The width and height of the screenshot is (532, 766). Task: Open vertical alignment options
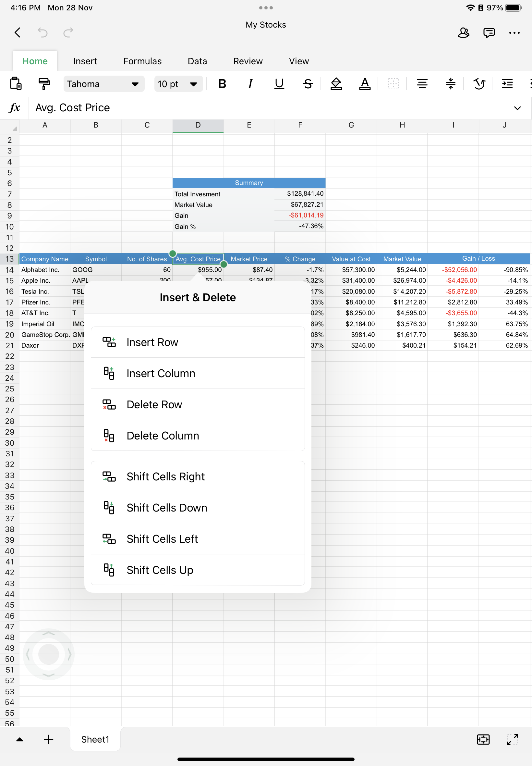coord(451,84)
